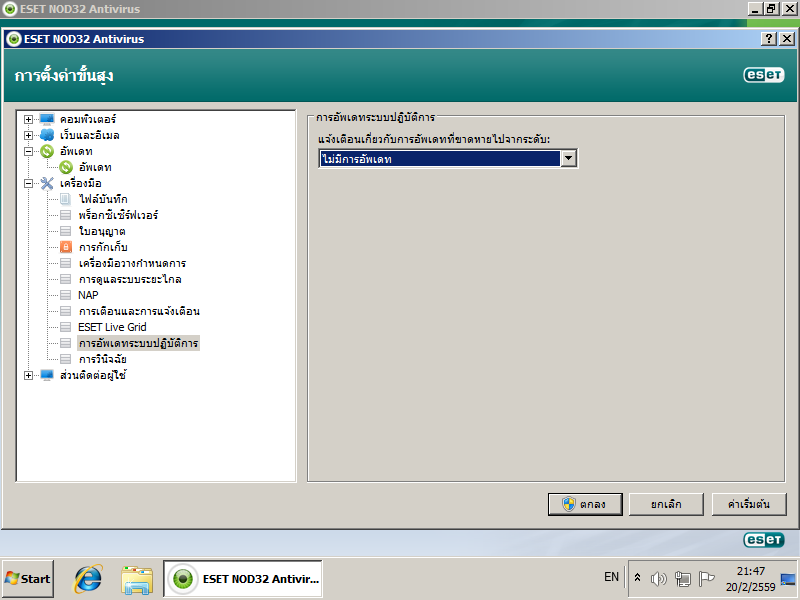This screenshot has width=800, height=600.
Task: Select การอัพเดทระบบปฏิบัติการ tree item text
Action: click(x=138, y=343)
